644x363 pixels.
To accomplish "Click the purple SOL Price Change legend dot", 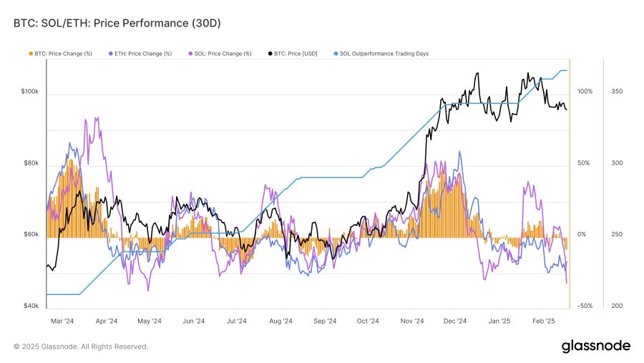I will point(190,54).
